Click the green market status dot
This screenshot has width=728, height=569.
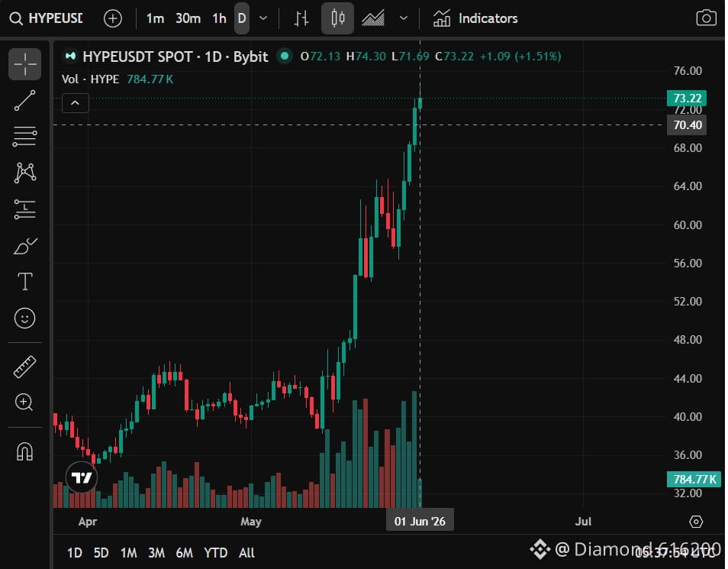point(284,57)
